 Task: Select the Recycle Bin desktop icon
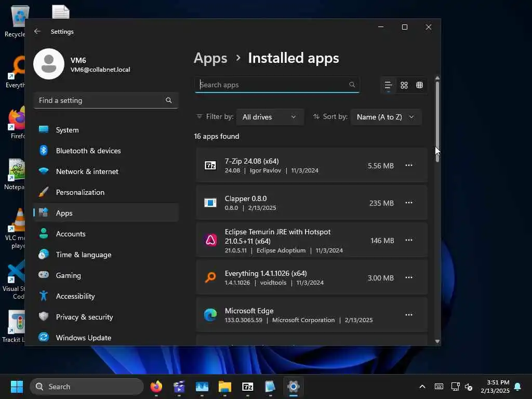point(15,21)
